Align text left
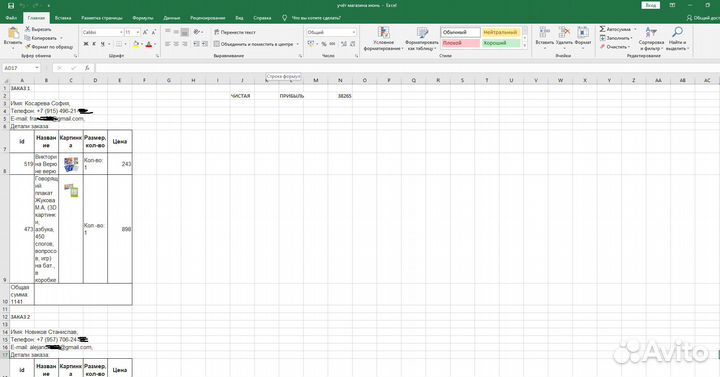The height and width of the screenshot is (377, 720). (168, 44)
